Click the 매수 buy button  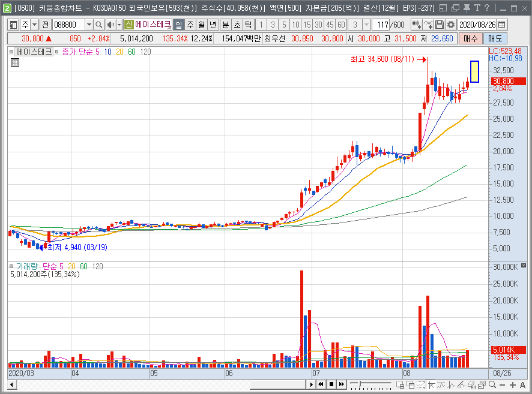[x=470, y=38]
